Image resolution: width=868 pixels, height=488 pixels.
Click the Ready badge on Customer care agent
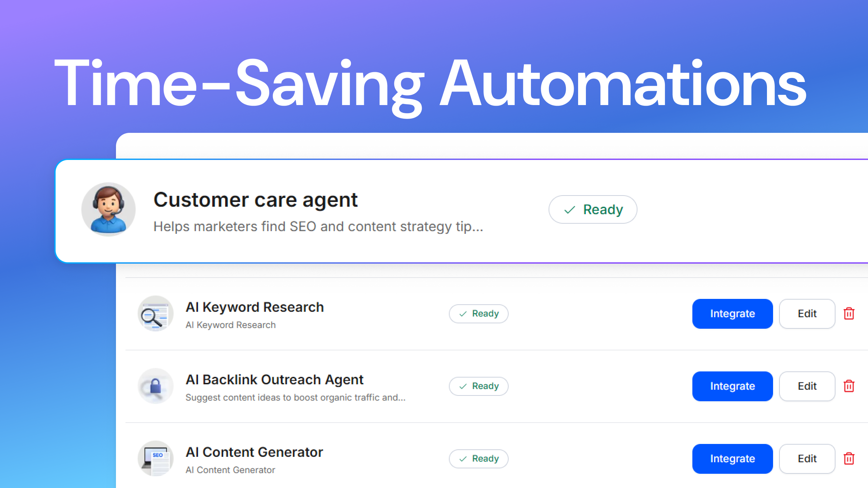593,209
